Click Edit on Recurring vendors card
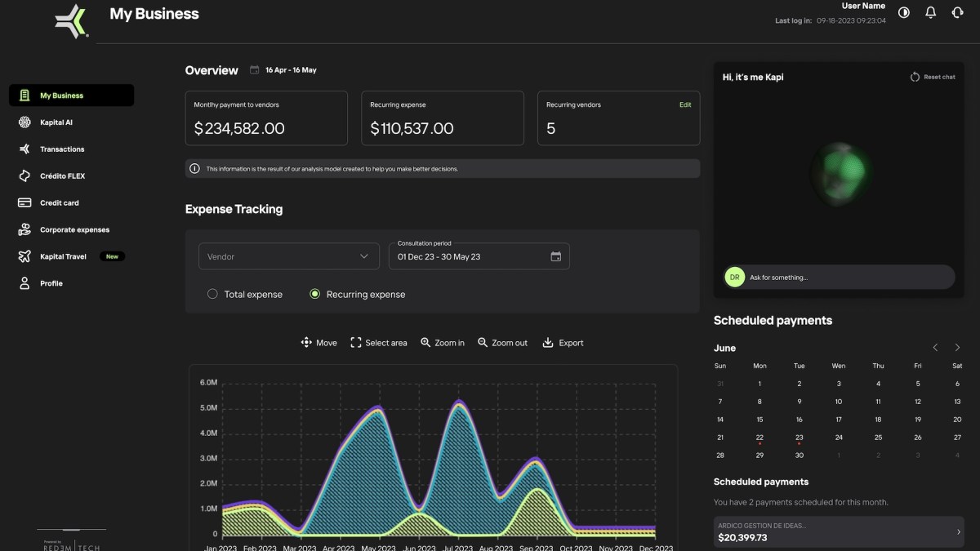Viewport: 980px width, 551px height. [684, 104]
